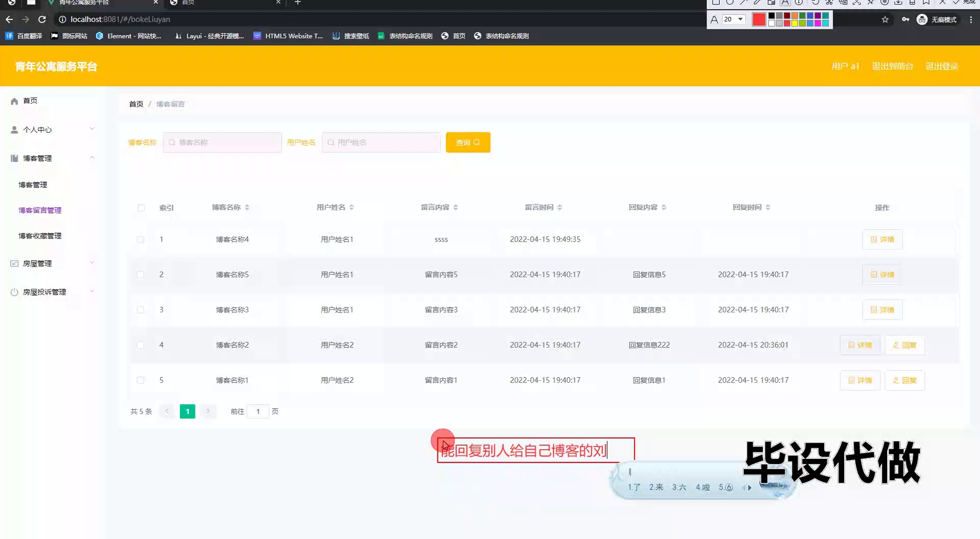Go back with the browser back arrow

point(9,19)
